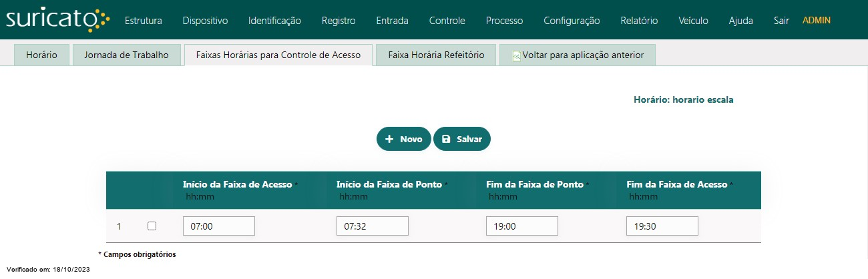Viewport: 868px width, 279px height.
Task: Click the icon beside Voltar para aplicação anterior
Action: [516, 56]
